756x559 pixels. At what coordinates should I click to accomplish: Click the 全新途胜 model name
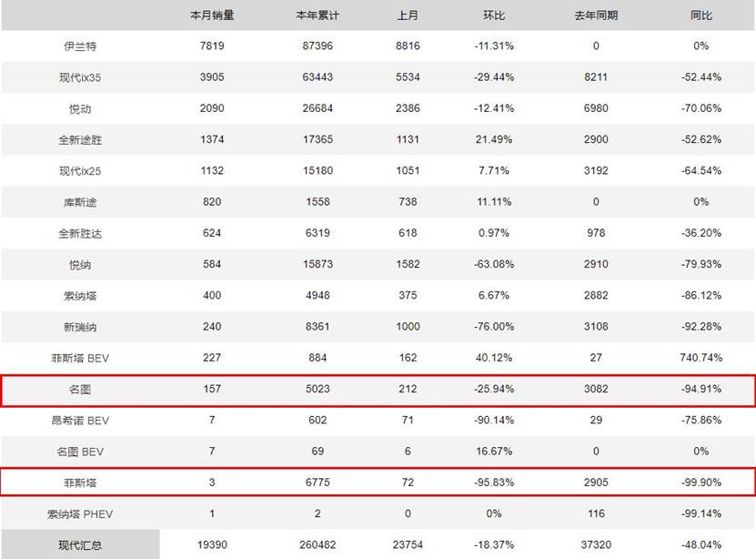tap(80, 140)
